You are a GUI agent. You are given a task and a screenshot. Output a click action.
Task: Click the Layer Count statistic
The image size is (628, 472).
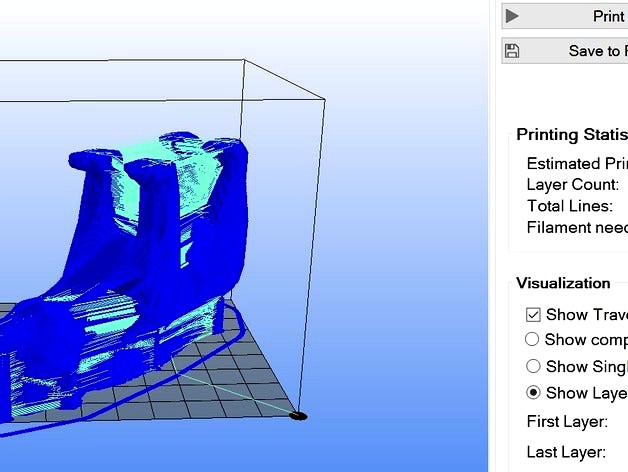573,184
